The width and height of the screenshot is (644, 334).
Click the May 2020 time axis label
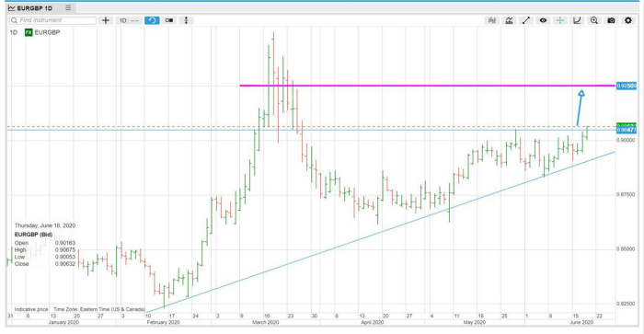click(475, 322)
